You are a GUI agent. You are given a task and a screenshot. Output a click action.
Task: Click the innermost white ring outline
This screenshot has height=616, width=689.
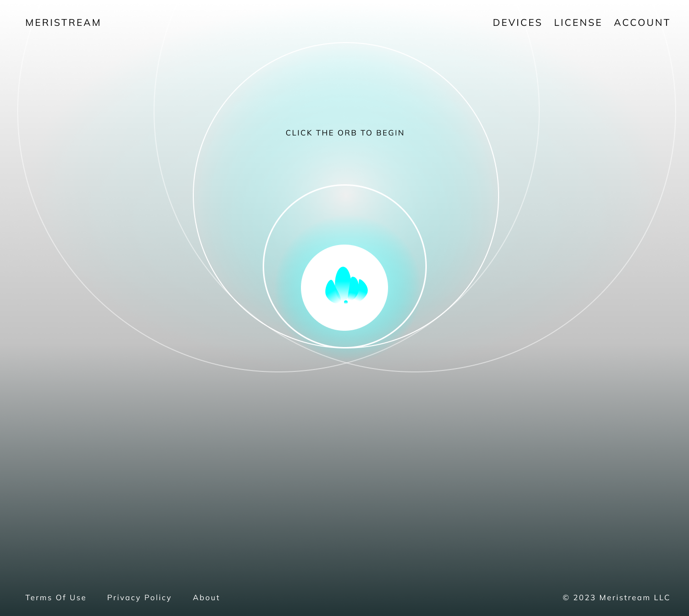coord(264,266)
